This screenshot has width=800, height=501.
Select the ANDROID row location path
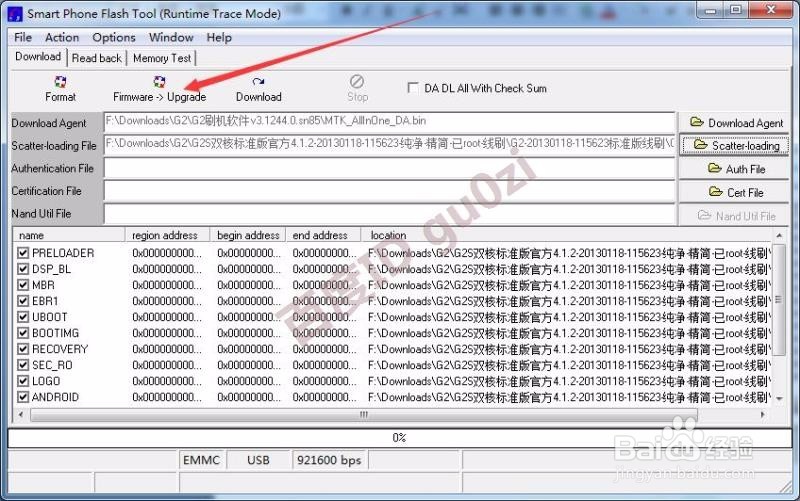coord(569,397)
